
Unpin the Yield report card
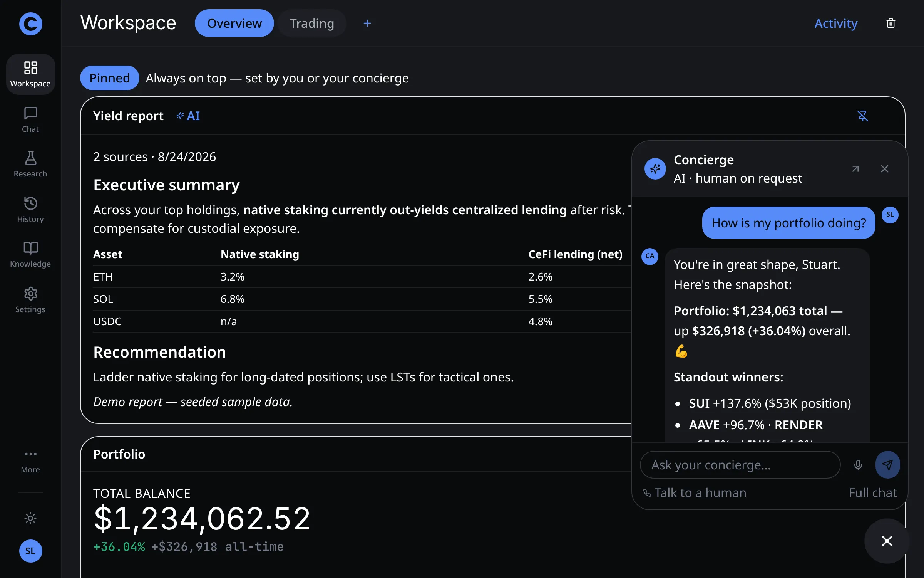[863, 116]
